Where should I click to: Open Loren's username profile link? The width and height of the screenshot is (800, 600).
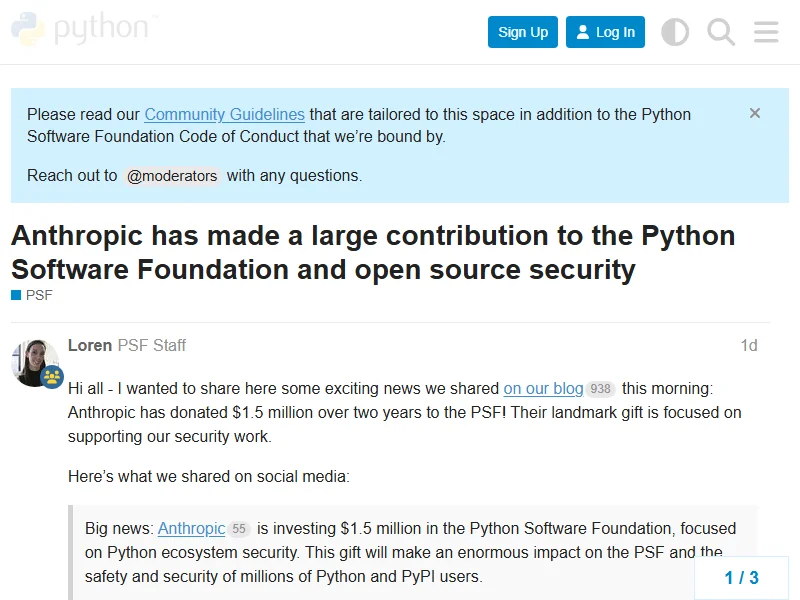[x=90, y=345]
